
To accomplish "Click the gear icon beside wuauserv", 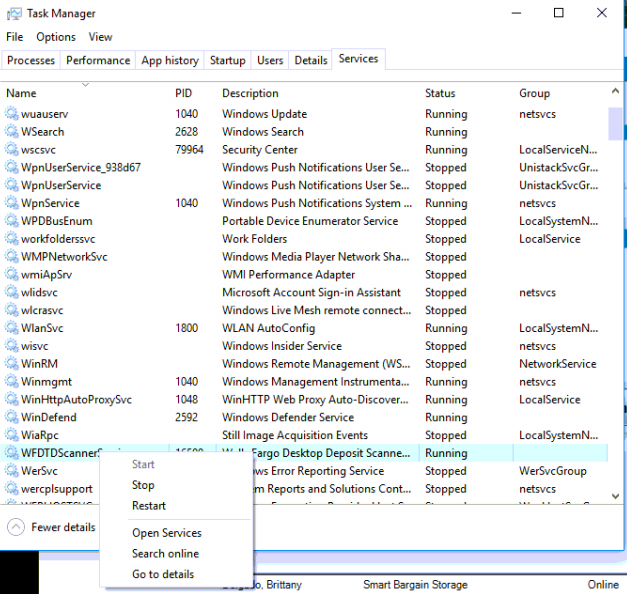I will [12, 114].
